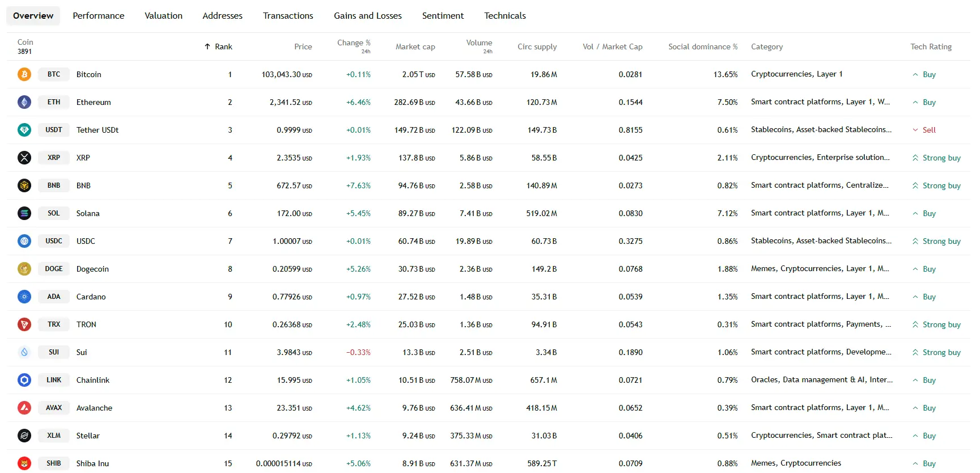The height and width of the screenshot is (473, 980).
Task: Click the TRON coin logo
Action: pyautogui.click(x=24, y=324)
